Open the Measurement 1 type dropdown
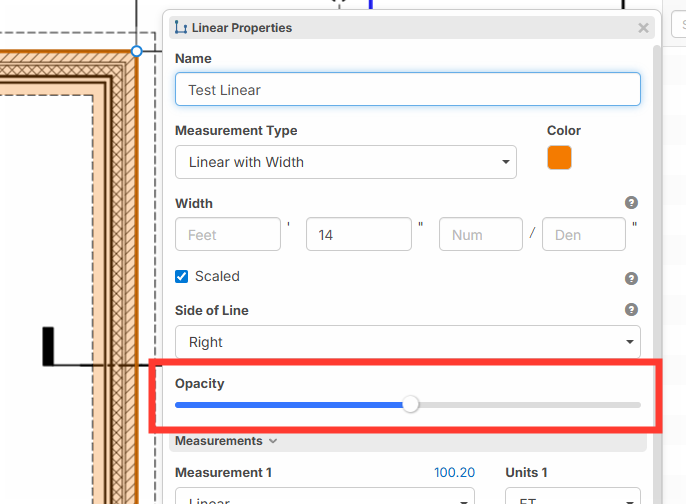This screenshot has height=504, width=686. pos(324,497)
